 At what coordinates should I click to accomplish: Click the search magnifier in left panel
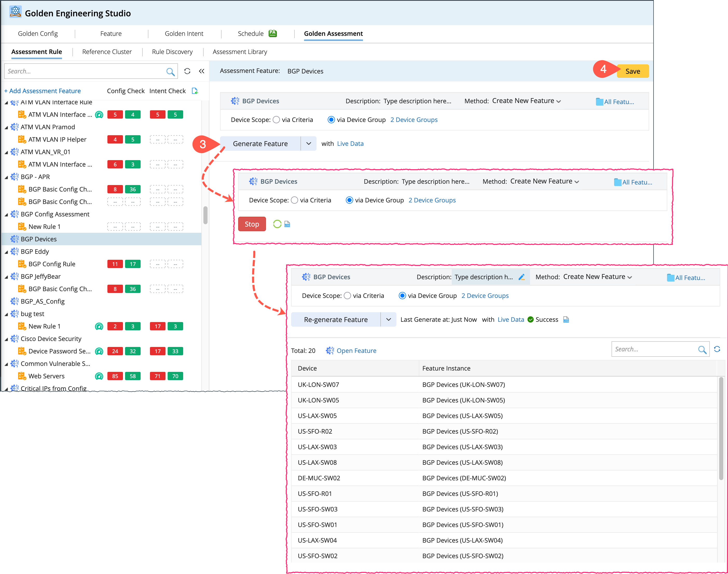coord(170,72)
